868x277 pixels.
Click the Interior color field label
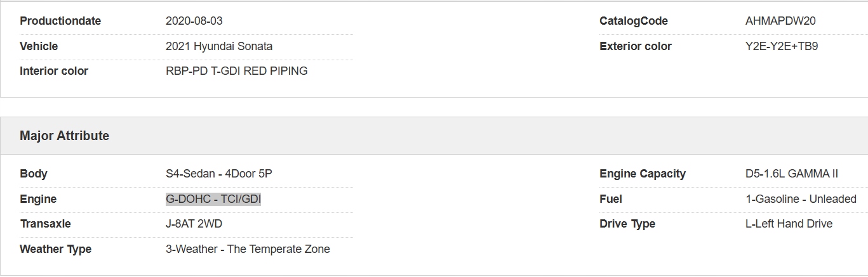pos(54,71)
